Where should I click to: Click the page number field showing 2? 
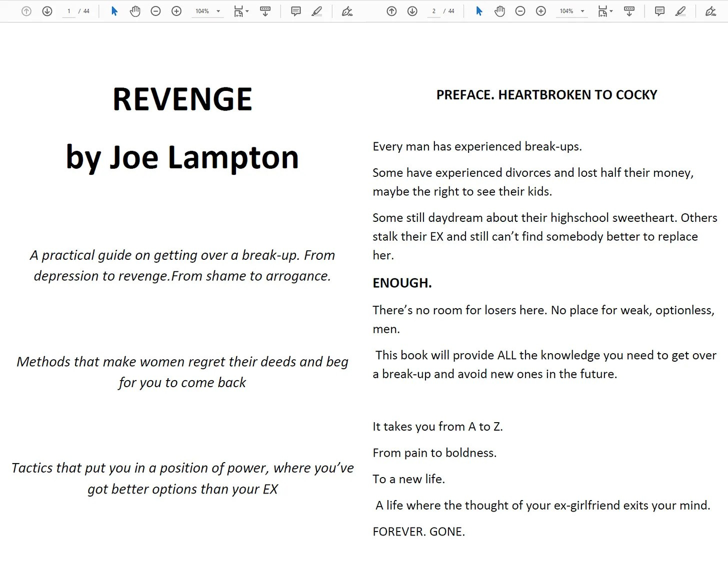[x=433, y=11]
